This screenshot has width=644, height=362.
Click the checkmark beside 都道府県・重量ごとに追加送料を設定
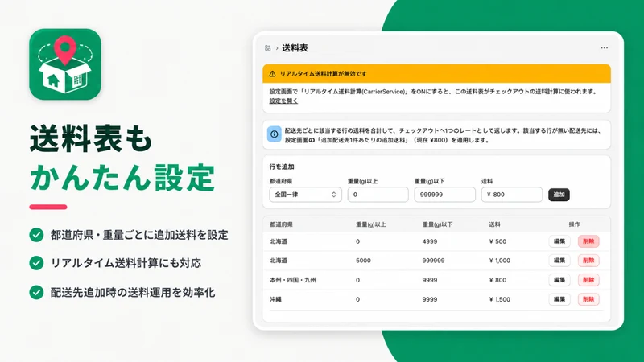(x=36, y=235)
